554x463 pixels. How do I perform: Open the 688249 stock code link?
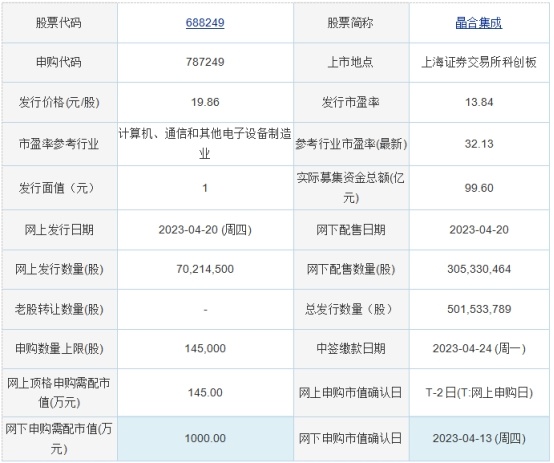tap(205, 23)
